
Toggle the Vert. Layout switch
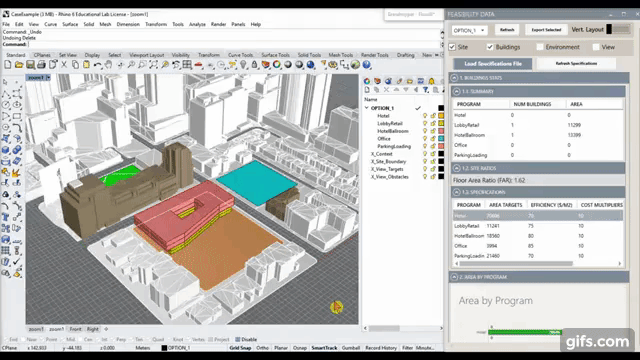tap(618, 29)
